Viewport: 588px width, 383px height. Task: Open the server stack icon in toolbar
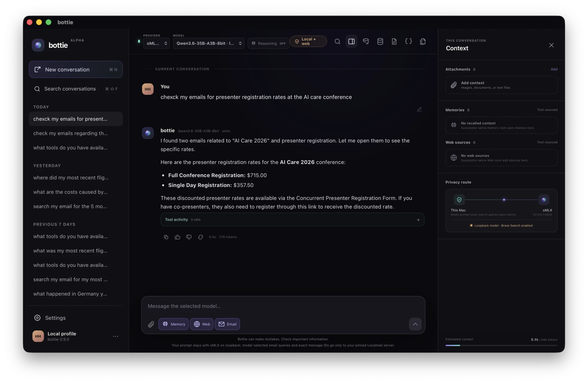pyautogui.click(x=366, y=41)
